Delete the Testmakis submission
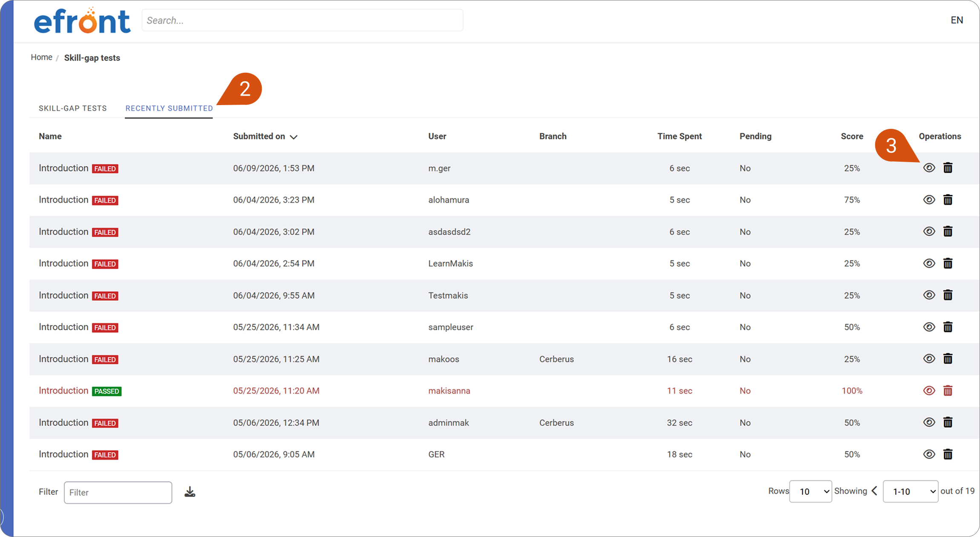Image resolution: width=980 pixels, height=537 pixels. coord(948,295)
